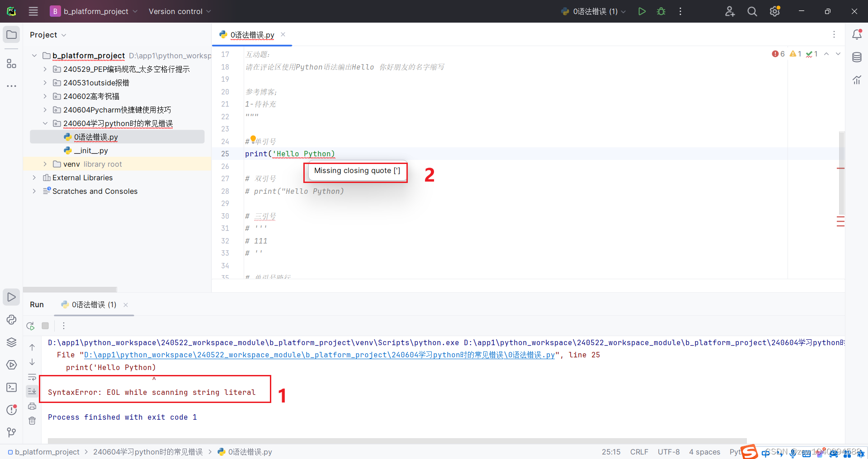Open more run actions menu
The image size is (868, 459).
[680, 11]
